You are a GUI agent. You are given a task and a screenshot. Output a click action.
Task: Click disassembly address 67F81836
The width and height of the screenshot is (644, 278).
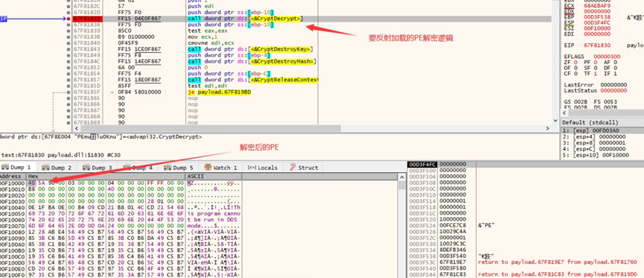click(86, 25)
